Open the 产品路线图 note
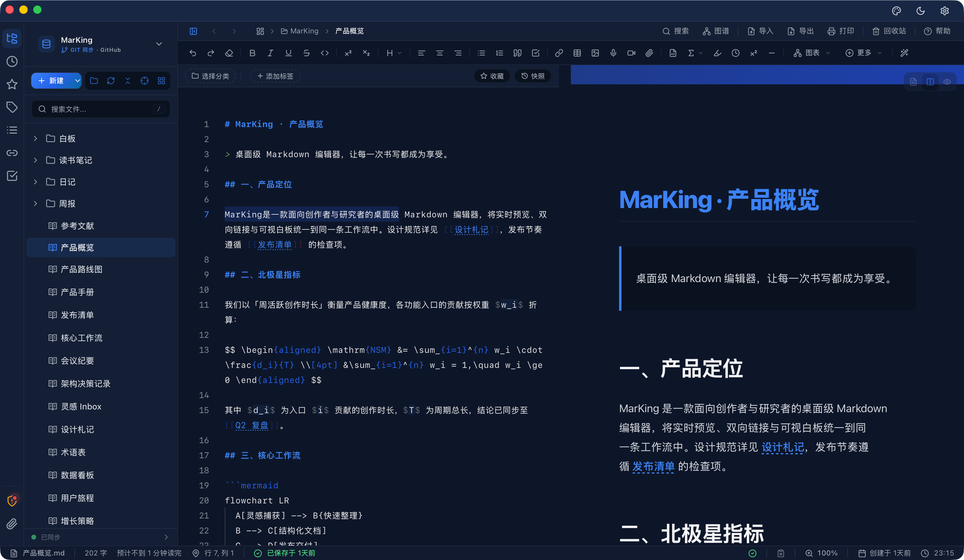 point(101,269)
